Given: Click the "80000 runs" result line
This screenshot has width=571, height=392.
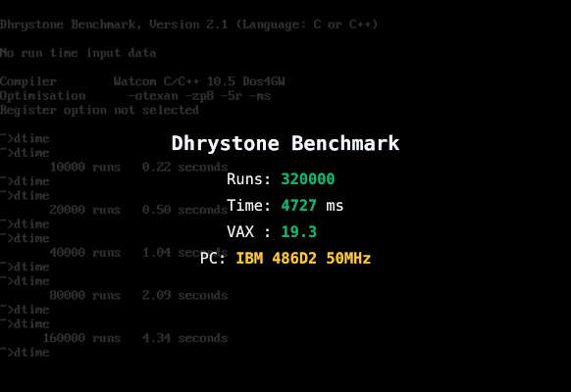Looking at the screenshot, I should (x=138, y=295).
